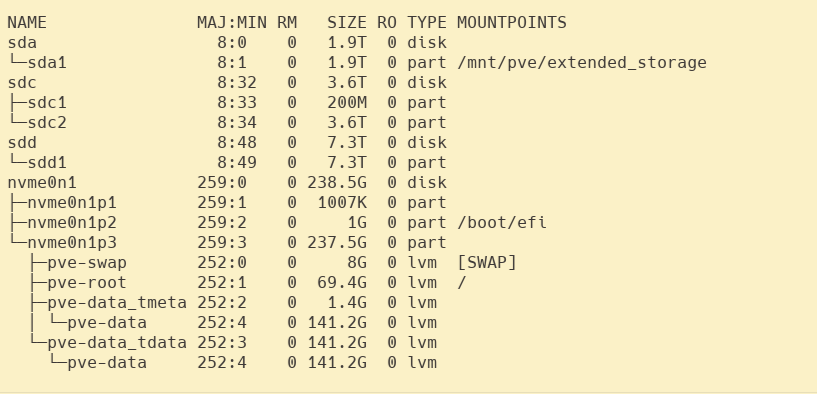Image resolution: width=817 pixels, height=394 pixels.
Task: Select the nvme0n1p3 partition entry
Action: [72, 242]
